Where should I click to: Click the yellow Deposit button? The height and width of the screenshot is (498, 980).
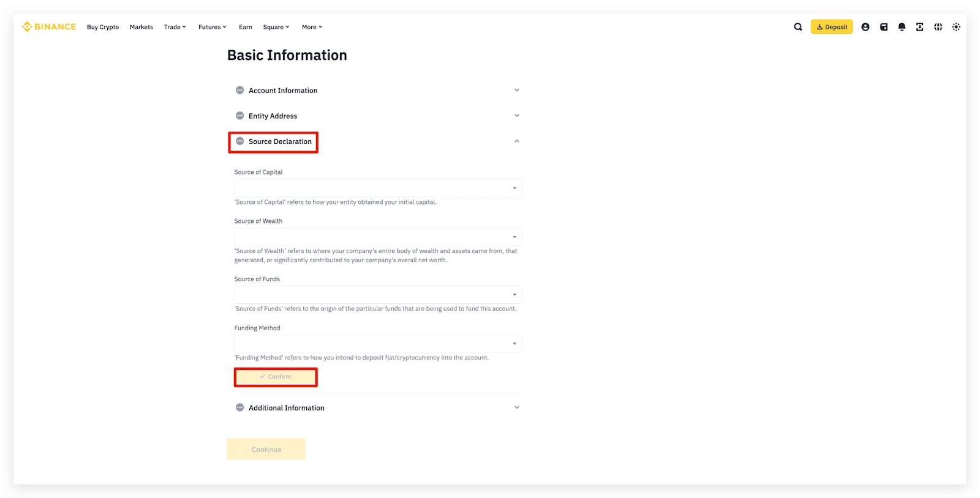point(832,27)
